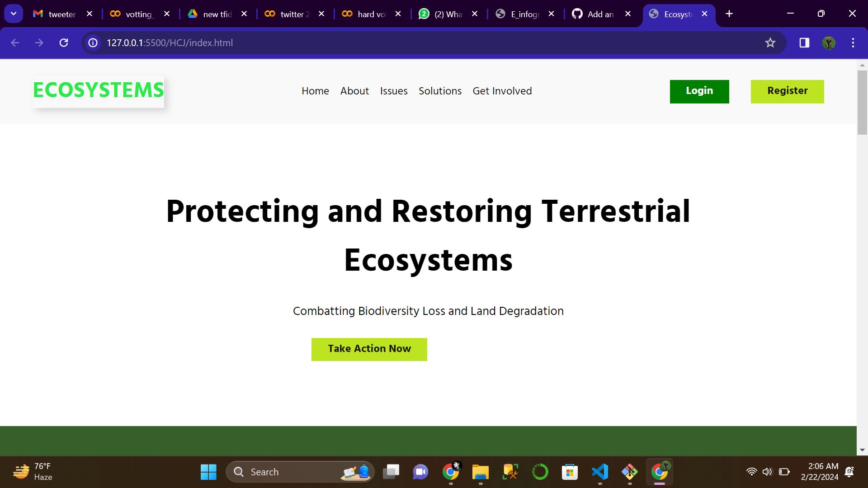This screenshot has width=868, height=488.
Task: Click the Register button
Action: pos(788,91)
